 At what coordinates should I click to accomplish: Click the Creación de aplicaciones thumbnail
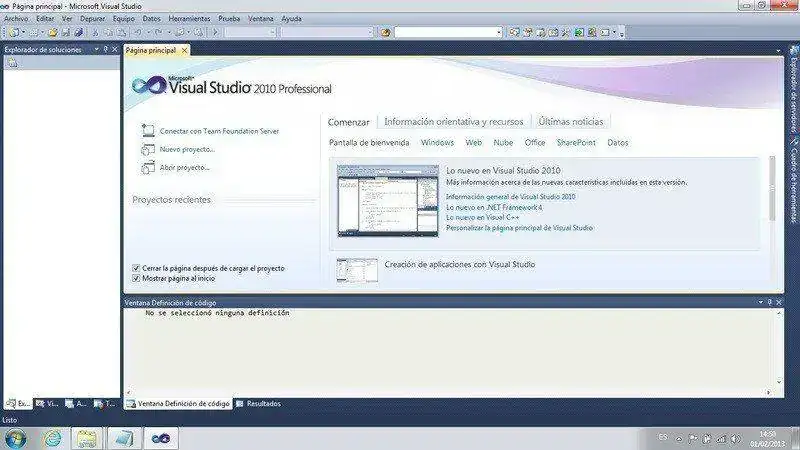[357, 271]
